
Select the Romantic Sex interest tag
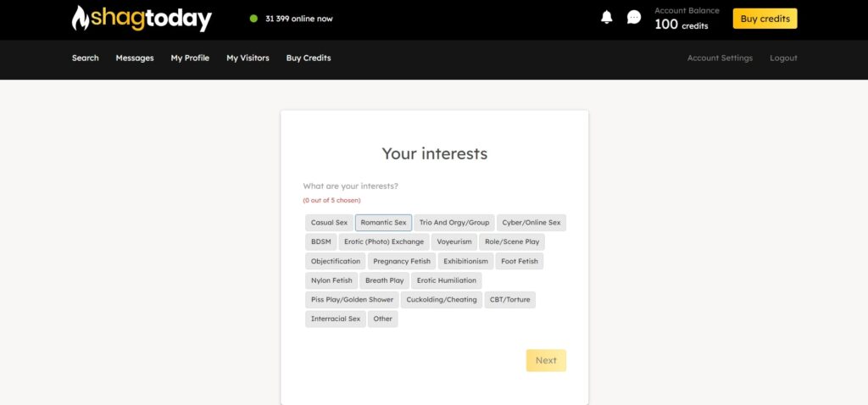point(383,223)
